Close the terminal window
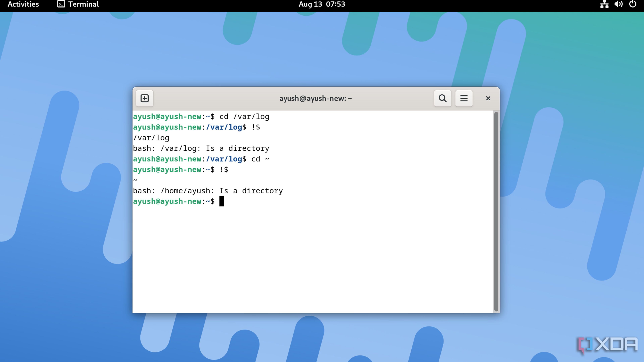644x362 pixels. (488, 98)
